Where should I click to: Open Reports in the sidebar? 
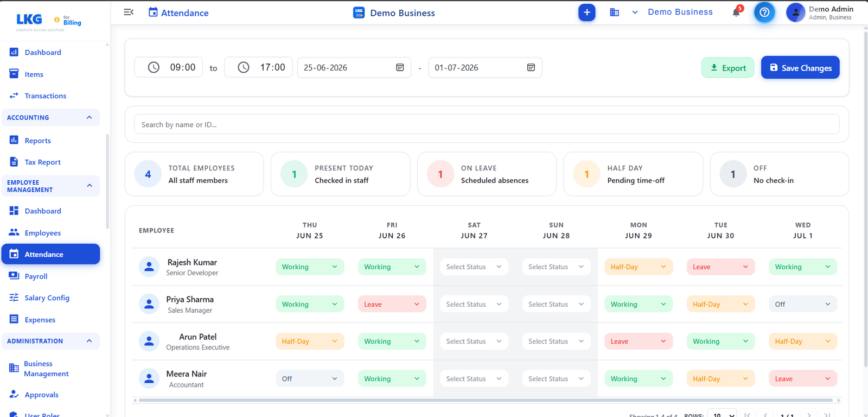[x=37, y=141]
